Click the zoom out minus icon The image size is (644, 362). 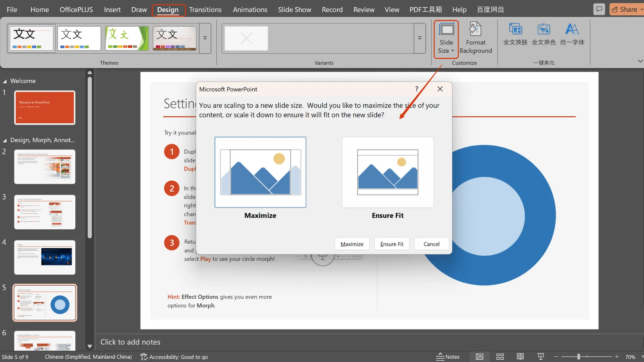click(556, 357)
